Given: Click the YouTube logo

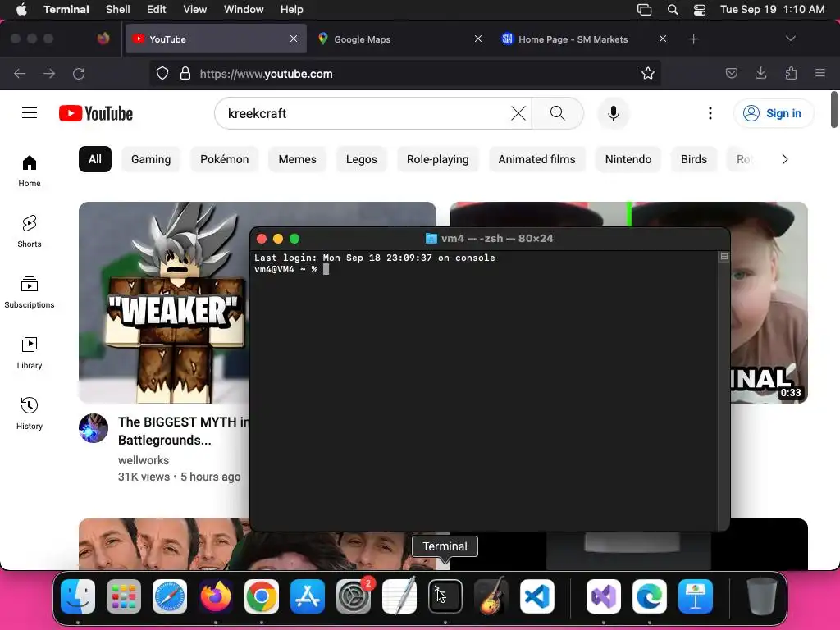Looking at the screenshot, I should (96, 113).
